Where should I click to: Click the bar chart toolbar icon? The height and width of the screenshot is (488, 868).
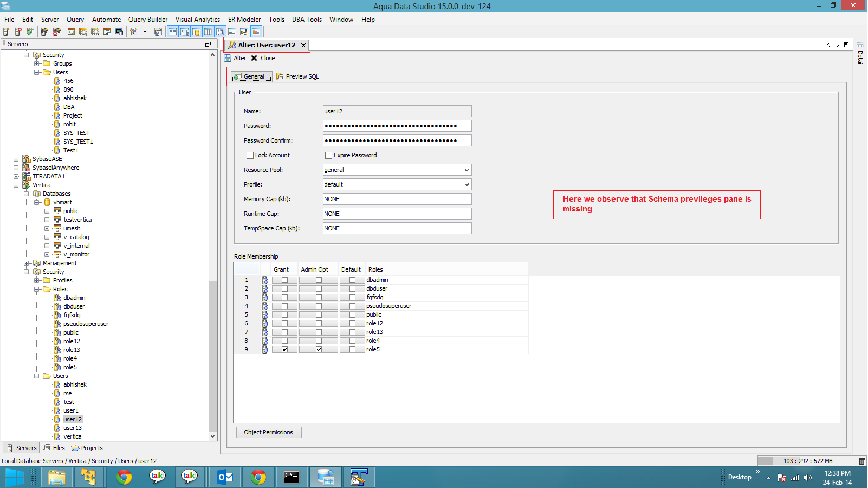click(x=256, y=32)
